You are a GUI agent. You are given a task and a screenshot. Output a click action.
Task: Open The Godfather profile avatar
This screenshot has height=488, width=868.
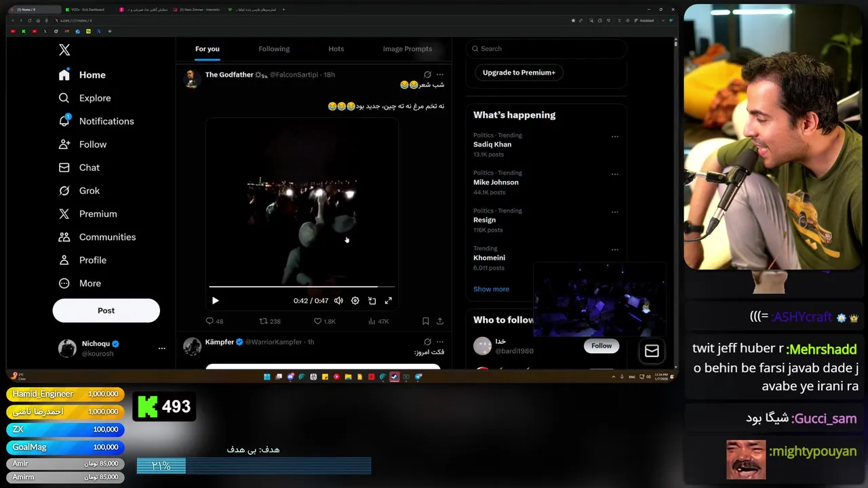coord(192,79)
